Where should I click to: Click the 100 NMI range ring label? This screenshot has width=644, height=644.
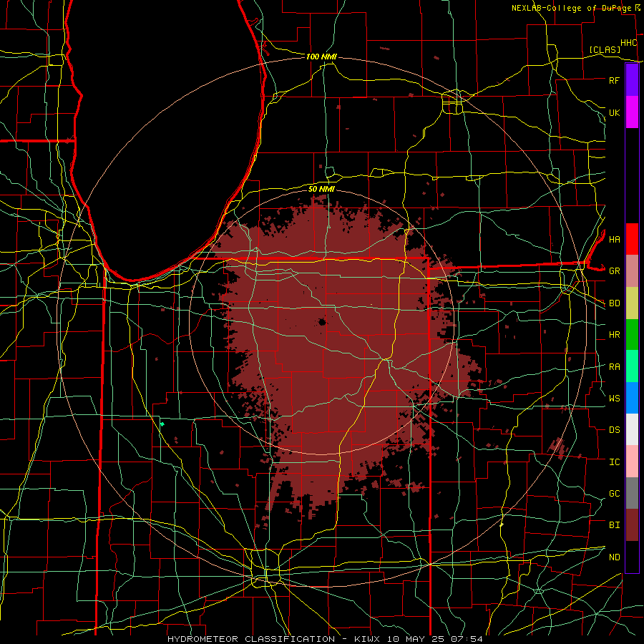pyautogui.click(x=321, y=57)
